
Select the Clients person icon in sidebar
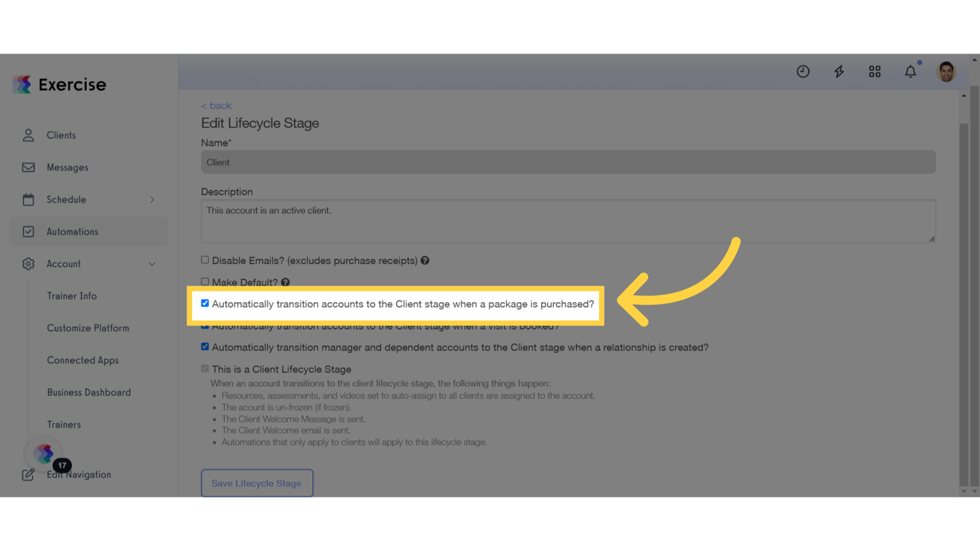(28, 135)
